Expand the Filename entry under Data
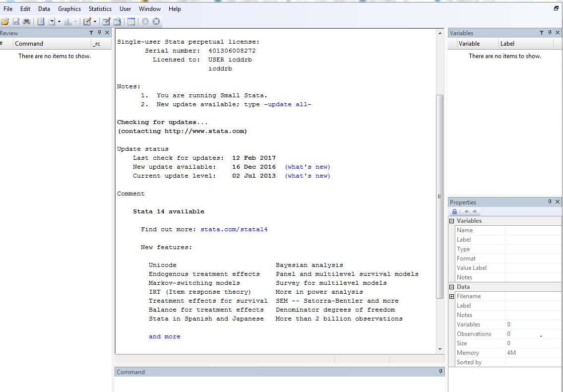This screenshot has width=563, height=392. tap(452, 296)
